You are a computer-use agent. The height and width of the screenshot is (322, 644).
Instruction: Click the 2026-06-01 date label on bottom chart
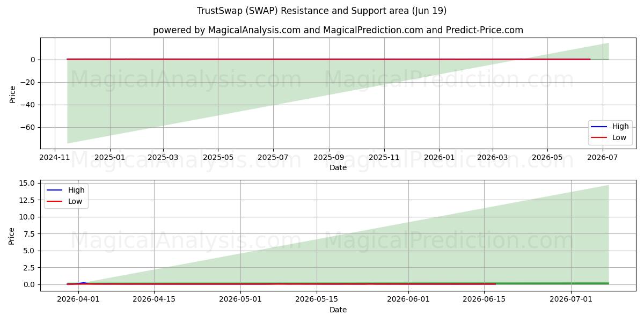[408, 300]
